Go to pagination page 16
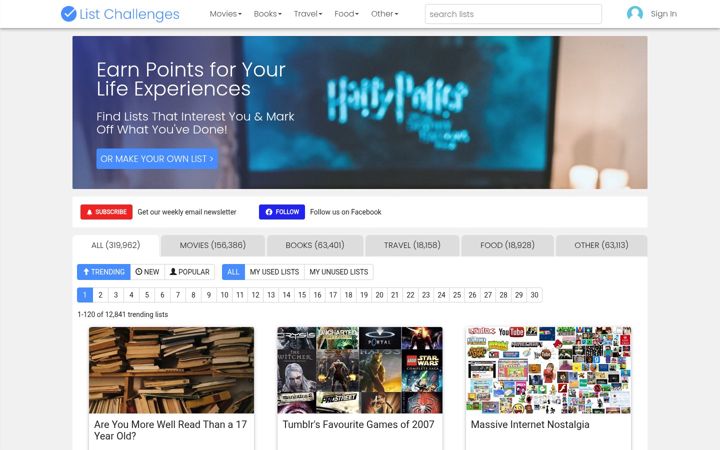Screen dimensions: 720x450 317,295
